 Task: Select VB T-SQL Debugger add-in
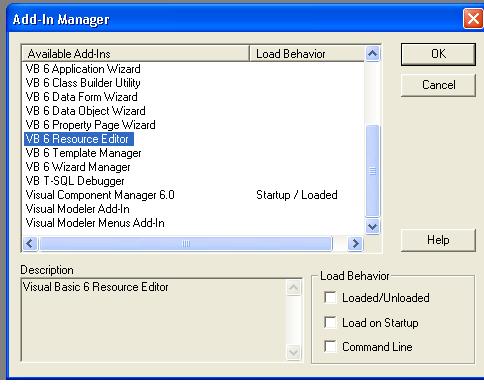[75, 181]
